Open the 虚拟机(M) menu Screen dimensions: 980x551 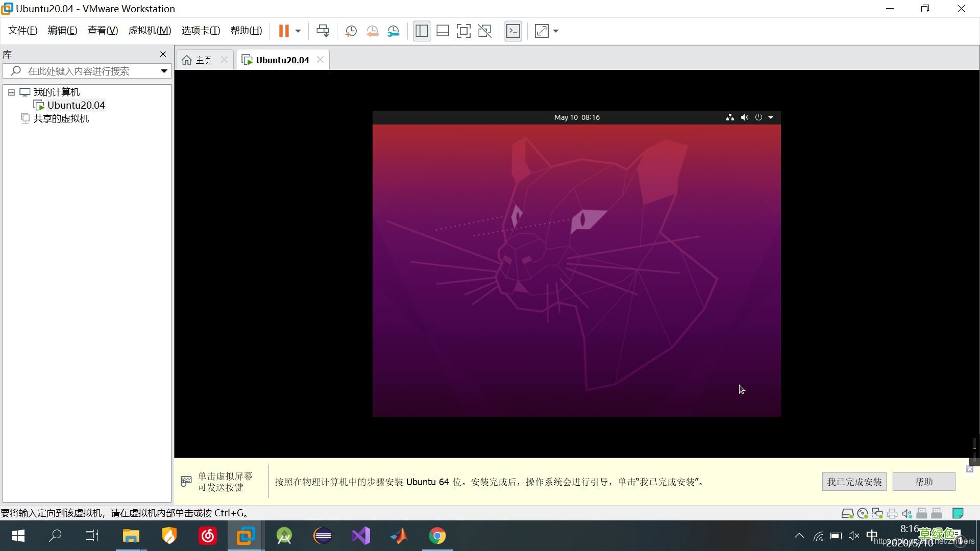(x=150, y=31)
